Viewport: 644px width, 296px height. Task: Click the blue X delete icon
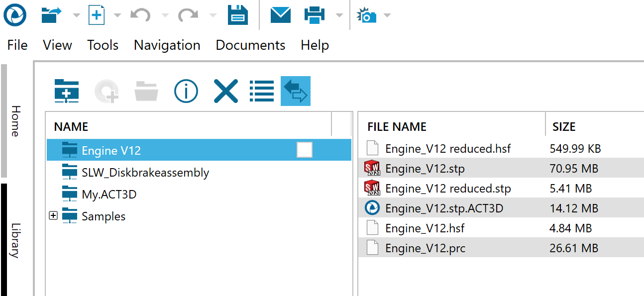(x=225, y=91)
